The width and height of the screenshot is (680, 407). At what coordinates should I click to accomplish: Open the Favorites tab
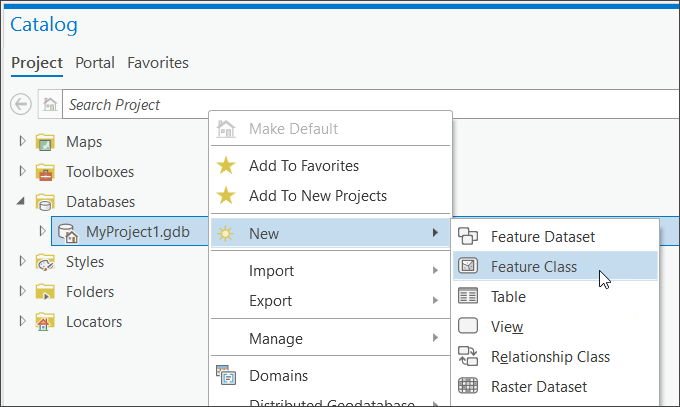[x=158, y=63]
